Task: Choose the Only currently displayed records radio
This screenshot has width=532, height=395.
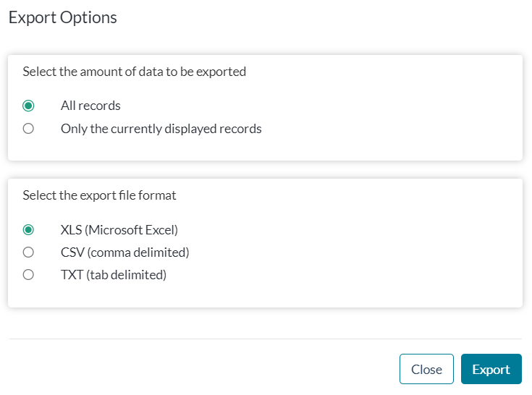Action: pos(28,129)
